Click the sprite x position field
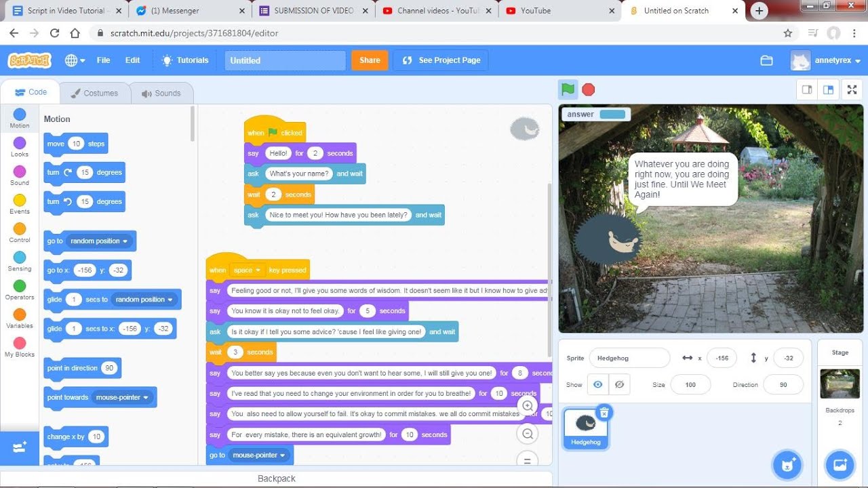The width and height of the screenshot is (868, 488). tap(722, 358)
